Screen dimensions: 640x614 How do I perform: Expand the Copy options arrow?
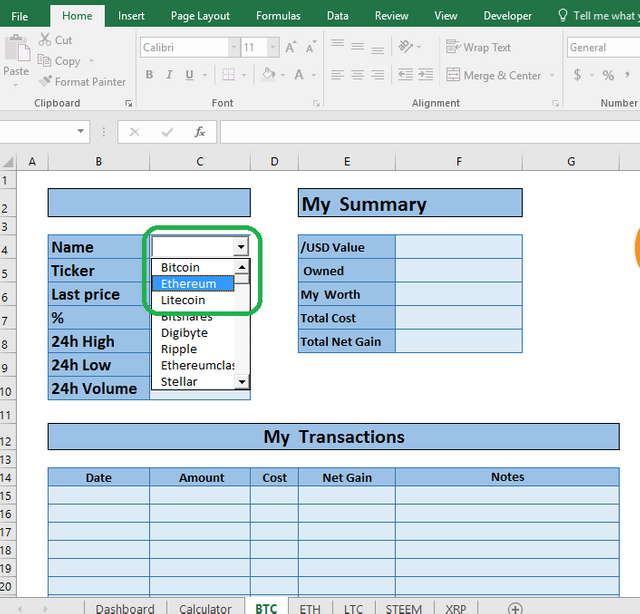[x=91, y=60]
